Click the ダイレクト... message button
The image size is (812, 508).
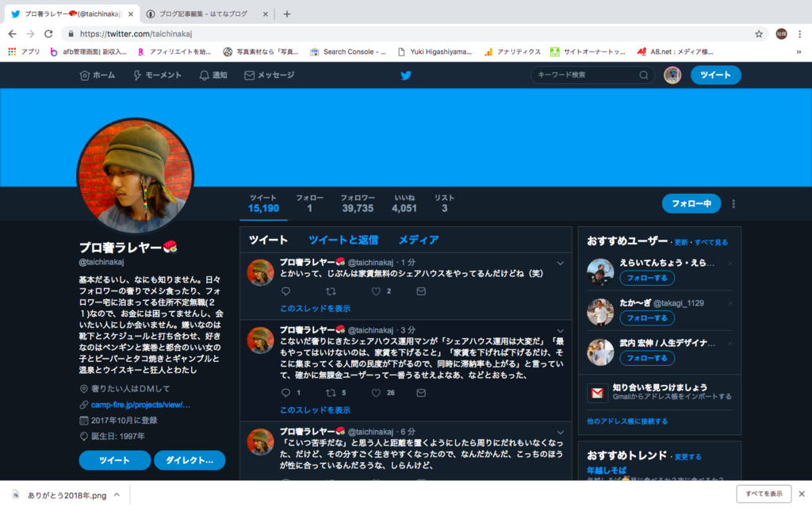[190, 460]
